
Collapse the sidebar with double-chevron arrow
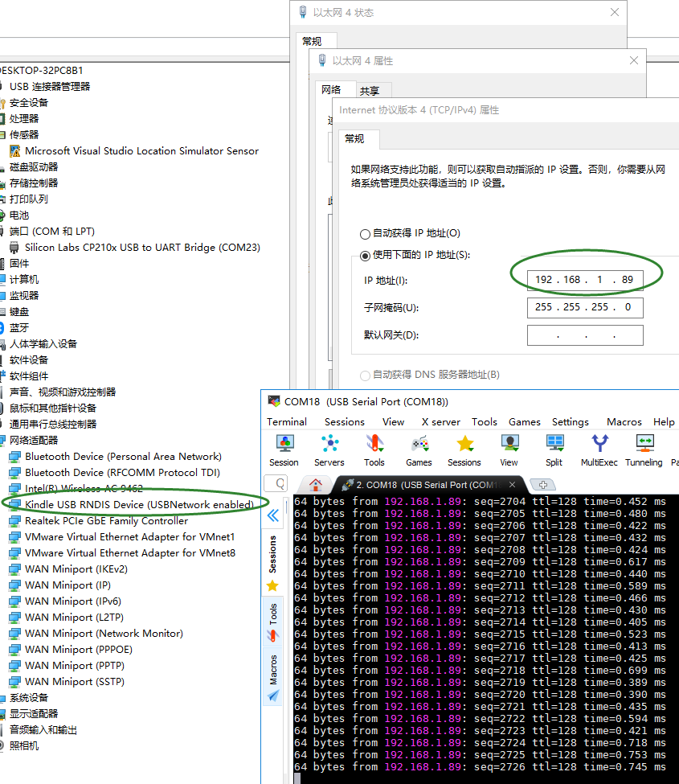(x=272, y=515)
